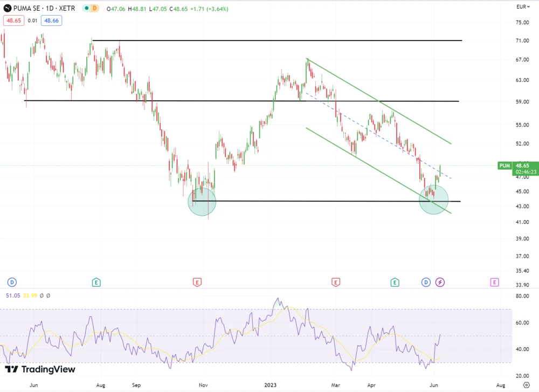Select the black horizontal line at 71.00
The width and height of the screenshot is (539, 392).
tap(277, 40)
